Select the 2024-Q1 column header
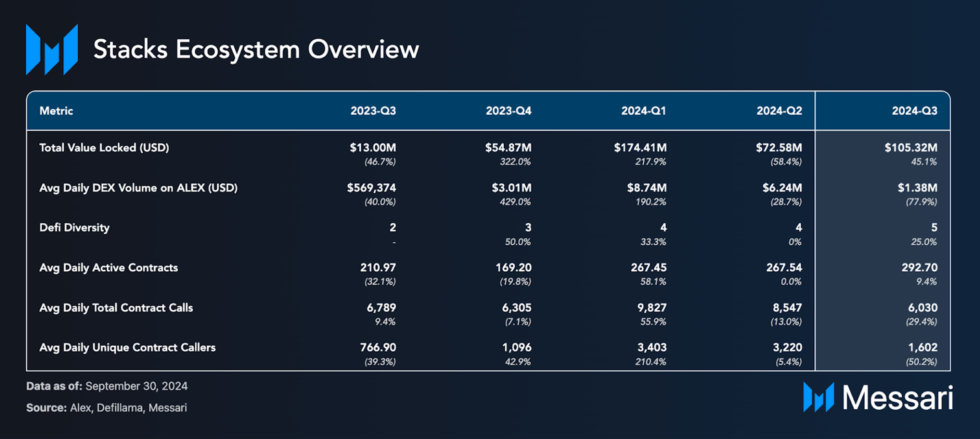The width and height of the screenshot is (980, 439). 644,111
